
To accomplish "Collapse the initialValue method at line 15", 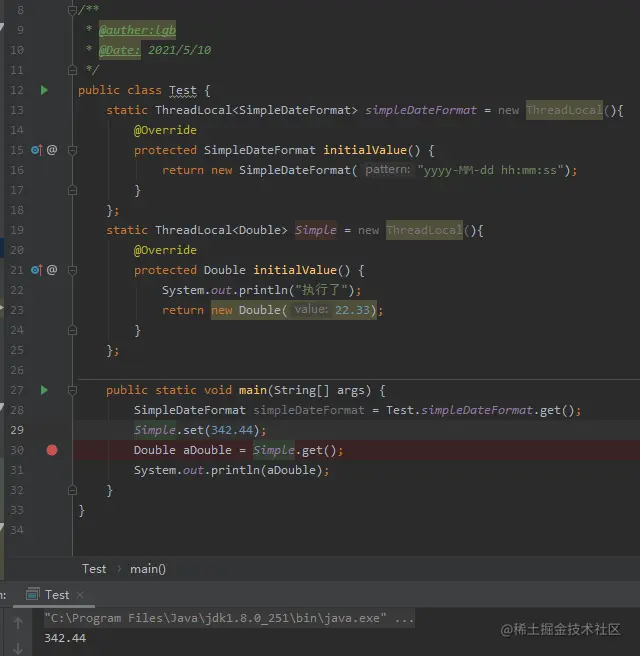I will pyautogui.click(x=72, y=150).
